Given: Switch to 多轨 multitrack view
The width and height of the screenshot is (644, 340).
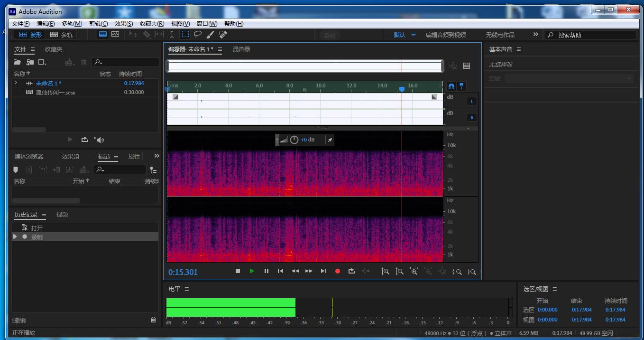Looking at the screenshot, I should (62, 35).
